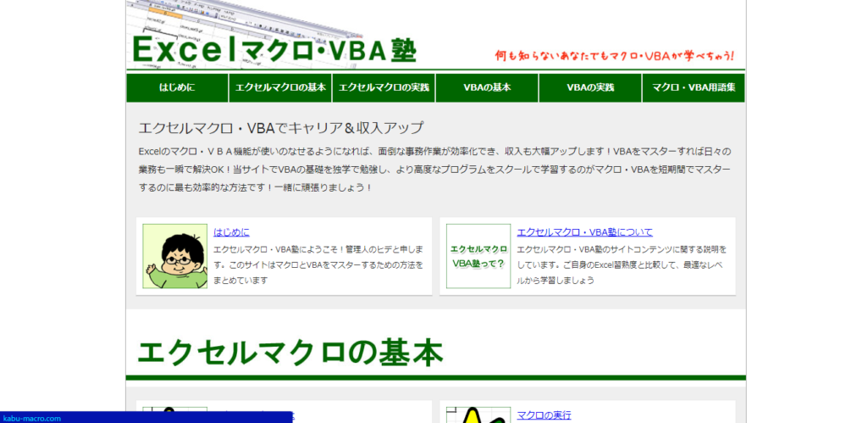Click the エクセルマクロ・VBA塾について link
Screen dimensions: 868x423
click(x=584, y=232)
